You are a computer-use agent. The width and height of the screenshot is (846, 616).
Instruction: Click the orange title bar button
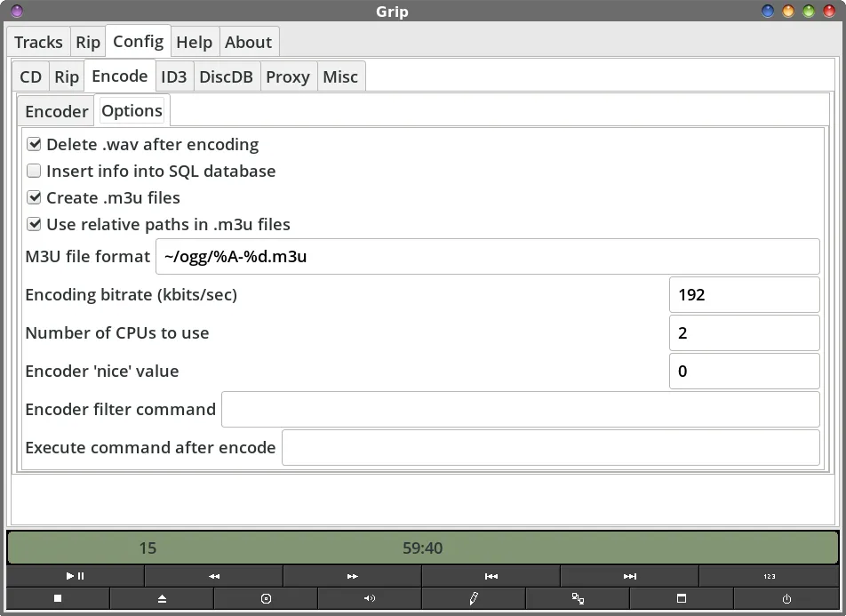(788, 11)
